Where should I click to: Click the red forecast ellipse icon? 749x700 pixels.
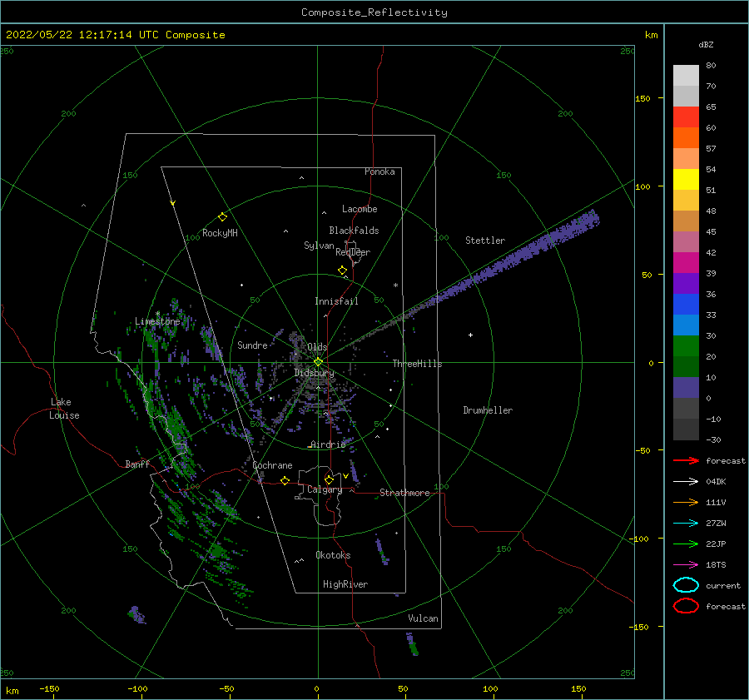point(686,606)
